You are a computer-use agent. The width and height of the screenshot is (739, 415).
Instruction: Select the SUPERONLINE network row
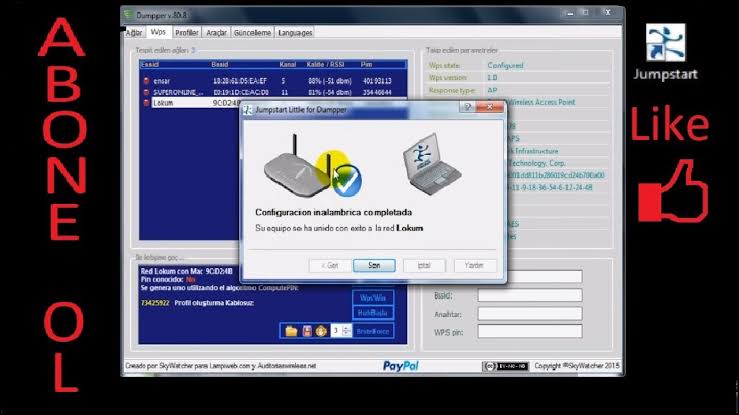point(273,92)
